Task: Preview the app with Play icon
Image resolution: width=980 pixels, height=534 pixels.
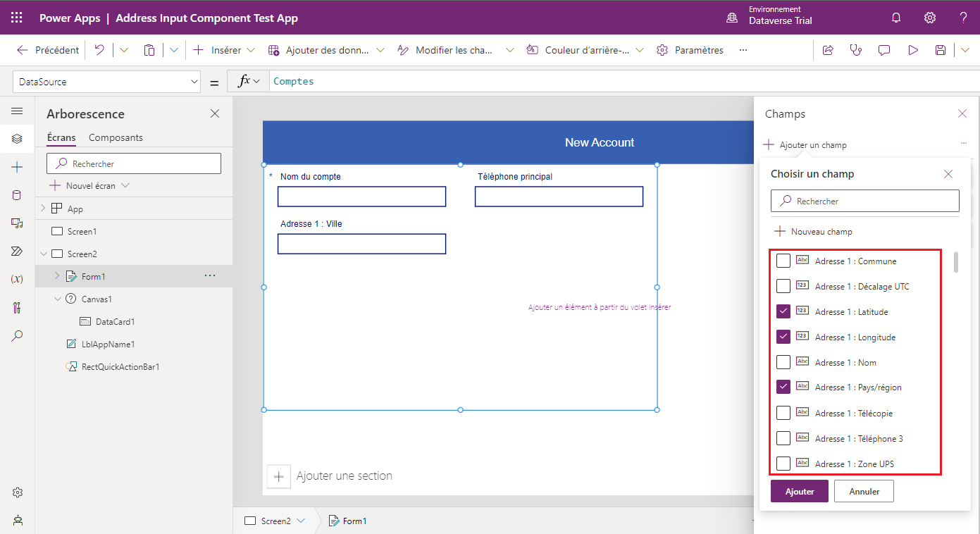Action: point(913,50)
